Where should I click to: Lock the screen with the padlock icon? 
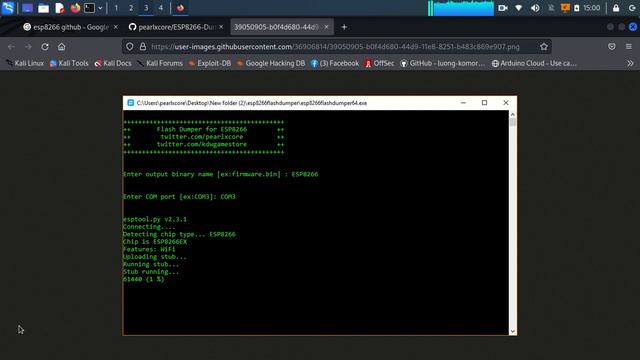pyautogui.click(x=616, y=8)
